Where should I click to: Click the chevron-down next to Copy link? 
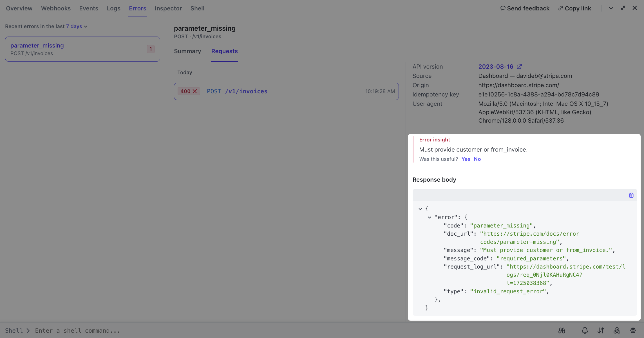click(x=611, y=8)
